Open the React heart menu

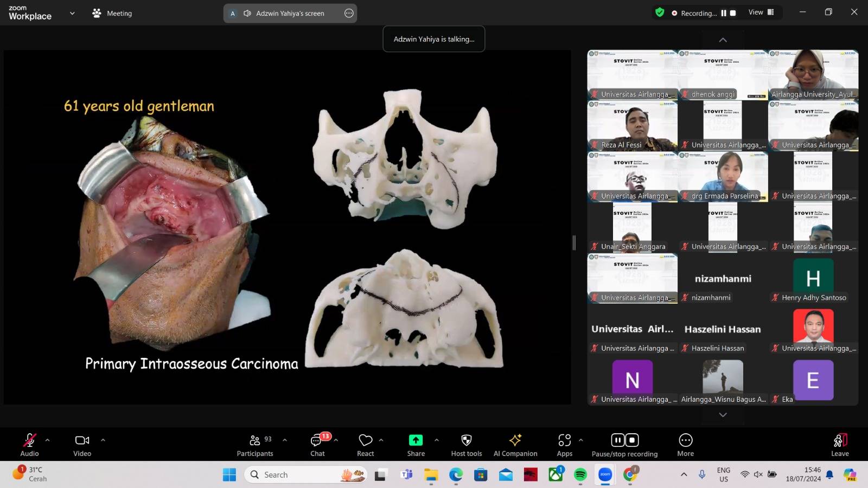point(366,445)
